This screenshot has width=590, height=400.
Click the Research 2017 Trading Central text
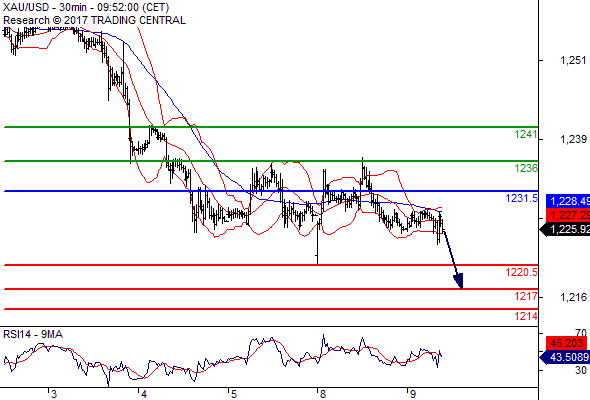pyautogui.click(x=94, y=20)
